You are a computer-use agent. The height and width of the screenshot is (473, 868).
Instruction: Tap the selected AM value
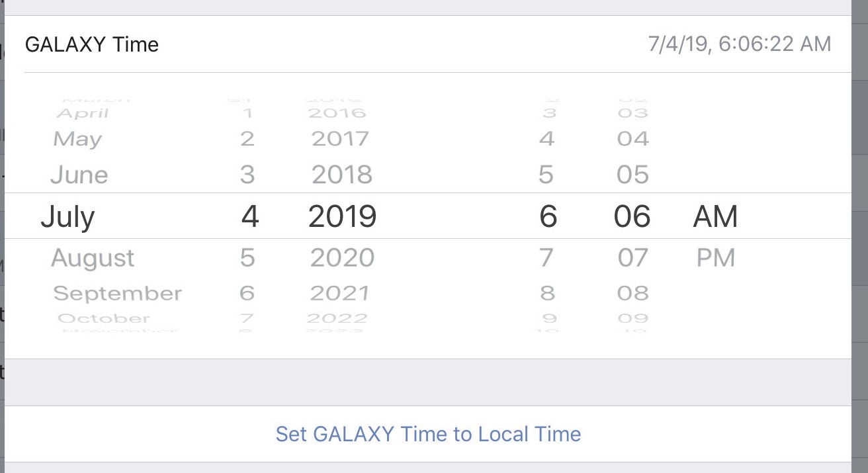[x=715, y=217]
